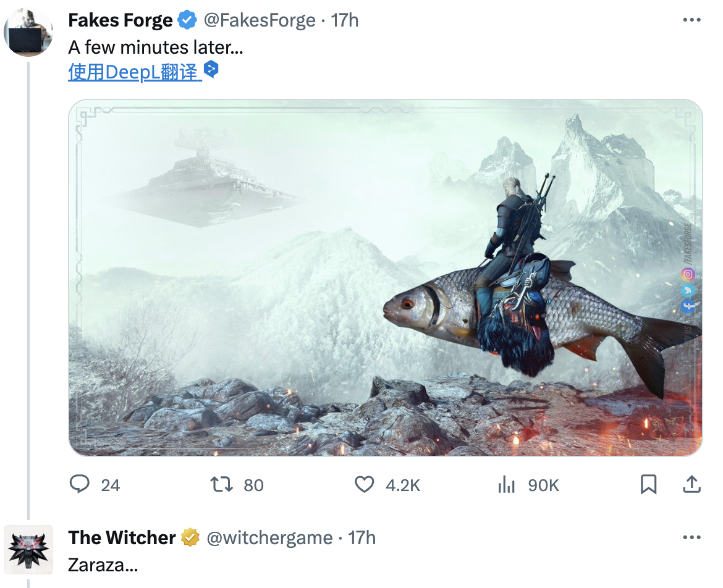Open more options on The Witcher reply
This screenshot has width=723, height=588.
691,537
